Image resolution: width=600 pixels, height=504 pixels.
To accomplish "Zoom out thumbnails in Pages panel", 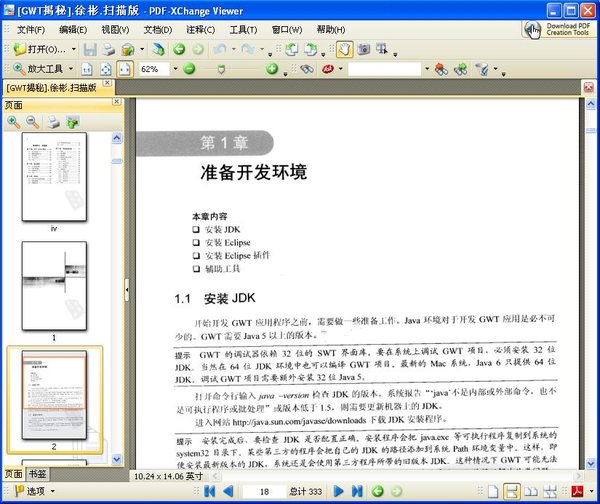I will (x=33, y=122).
